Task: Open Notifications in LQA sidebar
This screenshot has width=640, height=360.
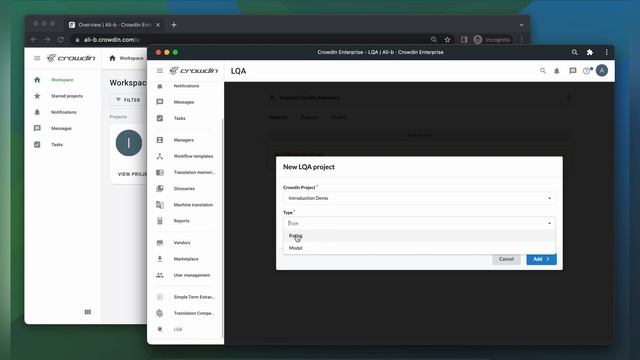Action: 186,86
